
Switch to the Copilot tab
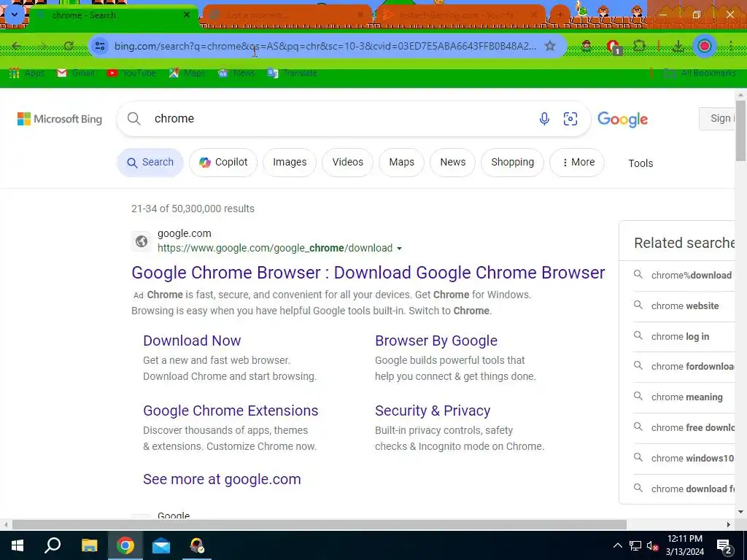(x=223, y=163)
